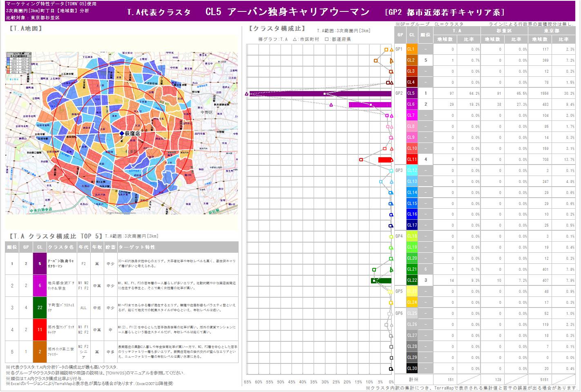Click the 64.2% ratio cell for CL5
Viewport: 581px width, 392px height.
click(468, 94)
